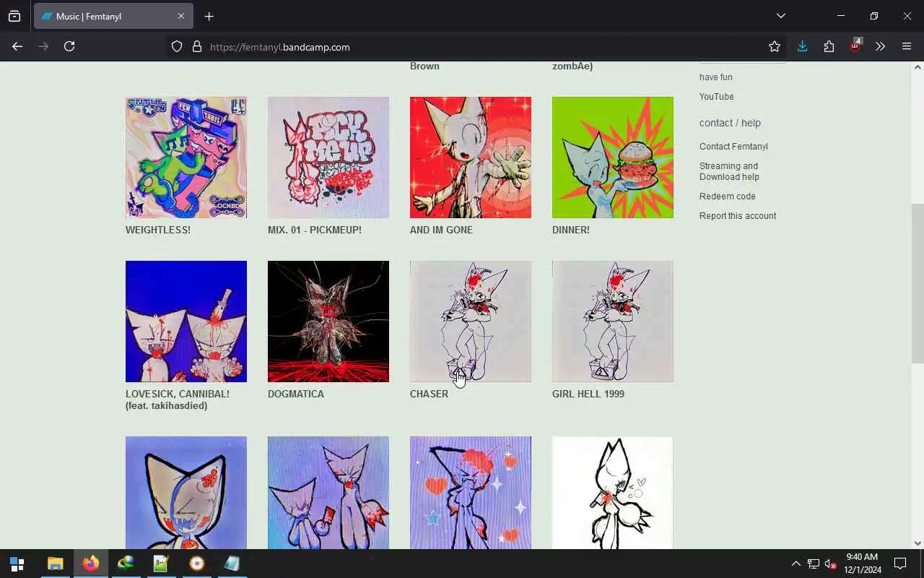Open the WEIGHTLESS! album cover
This screenshot has height=578, width=924.
[186, 158]
